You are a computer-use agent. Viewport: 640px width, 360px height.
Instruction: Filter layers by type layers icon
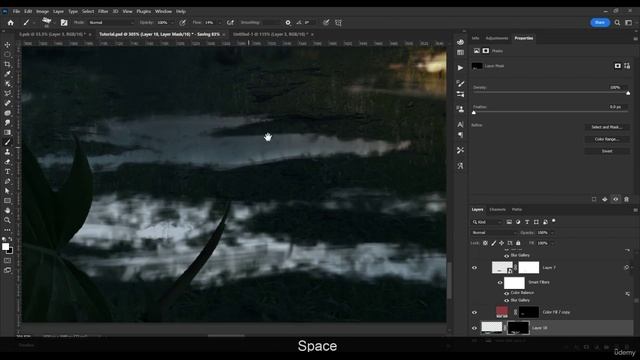pyautogui.click(x=527, y=222)
